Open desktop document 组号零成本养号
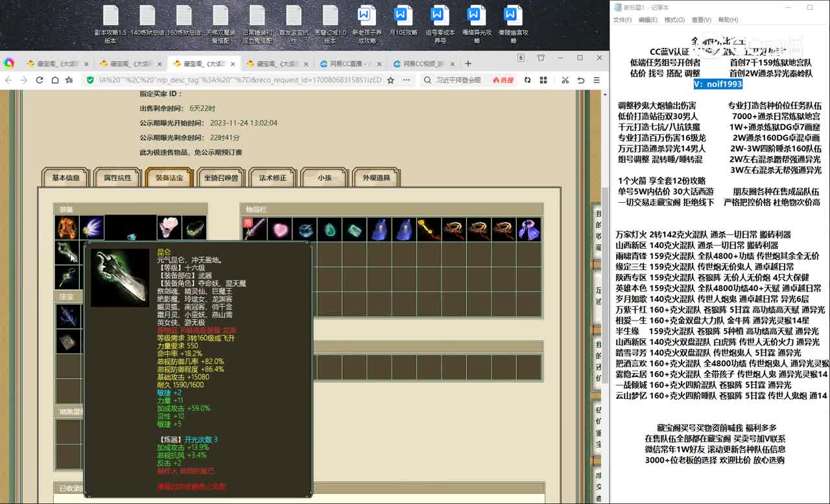Image resolution: width=830 pixels, height=504 pixels. pos(440,25)
